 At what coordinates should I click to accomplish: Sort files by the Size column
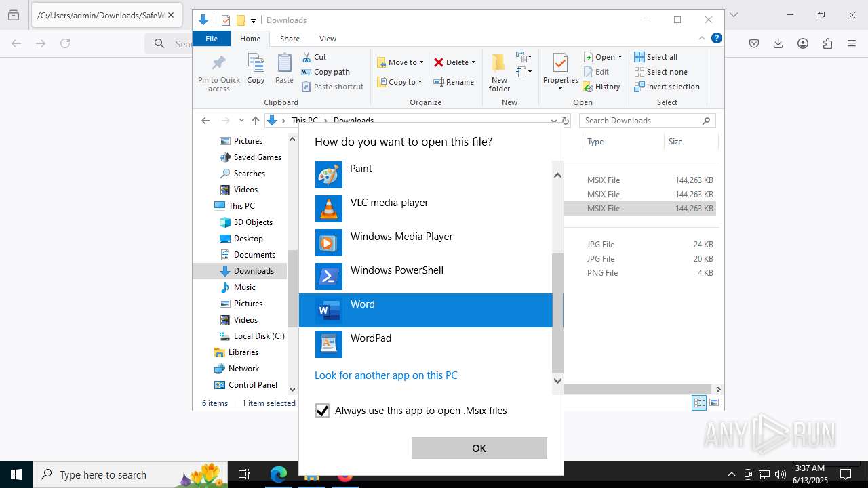tap(690, 142)
